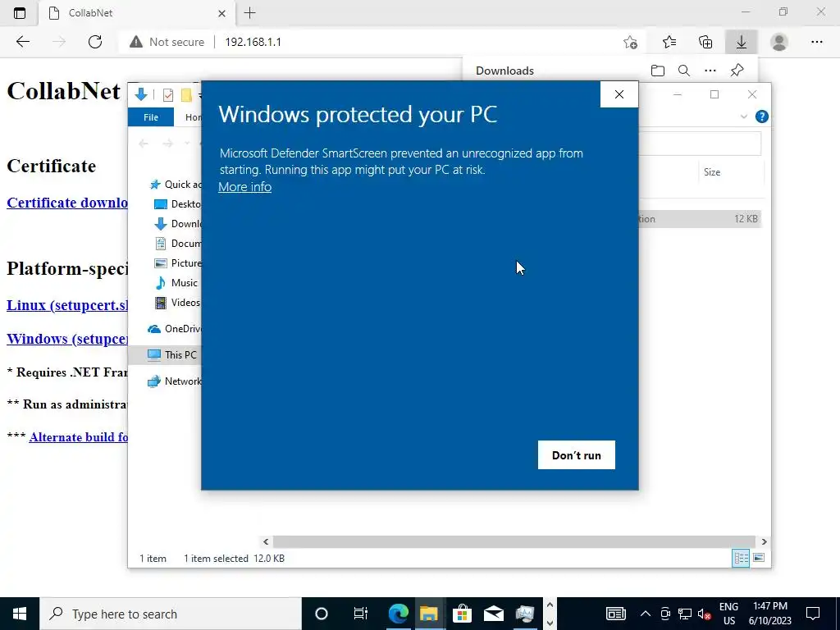Select the 12 KB file row
Image resolution: width=840 pixels, height=630 pixels.
(700, 218)
